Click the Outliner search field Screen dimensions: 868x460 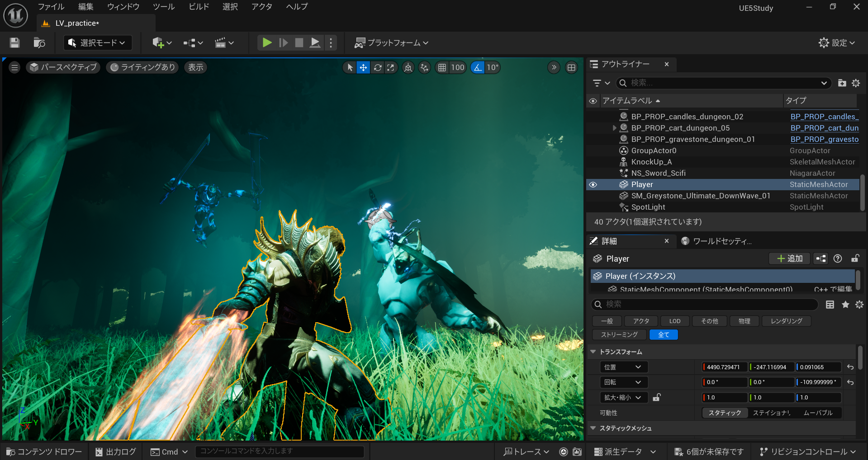pos(723,83)
